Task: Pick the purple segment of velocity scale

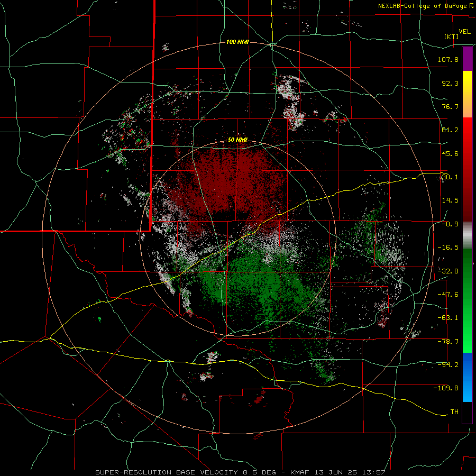Action: pyautogui.click(x=467, y=59)
